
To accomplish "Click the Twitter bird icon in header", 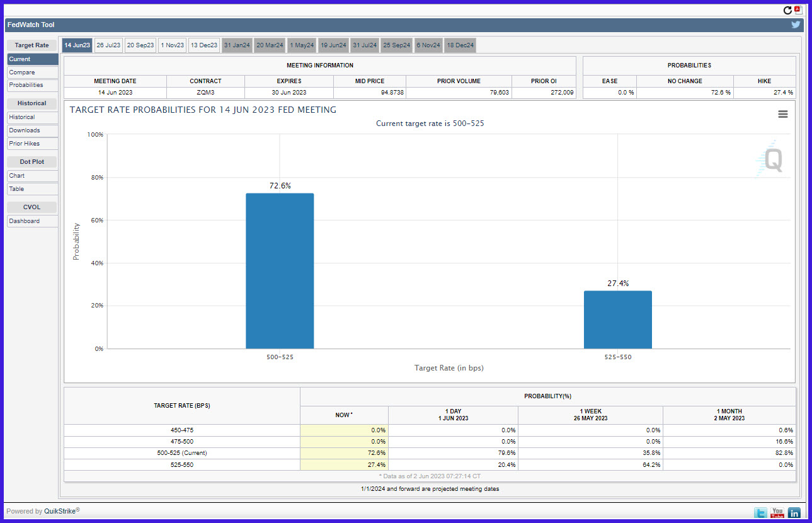I will pyautogui.click(x=796, y=25).
